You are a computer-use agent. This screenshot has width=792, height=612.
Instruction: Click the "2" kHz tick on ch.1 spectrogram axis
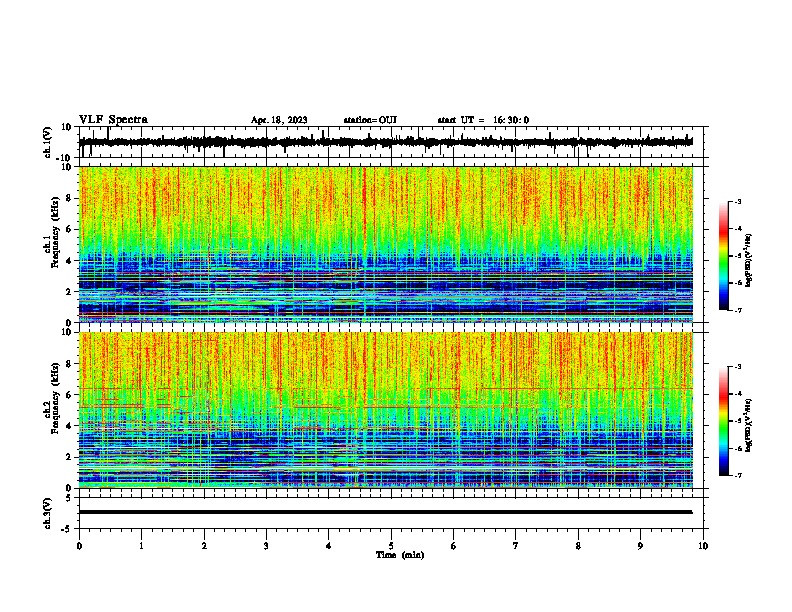tap(69, 291)
